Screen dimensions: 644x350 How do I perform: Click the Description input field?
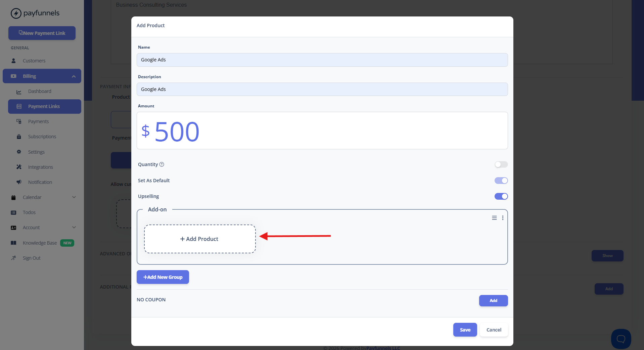click(322, 89)
